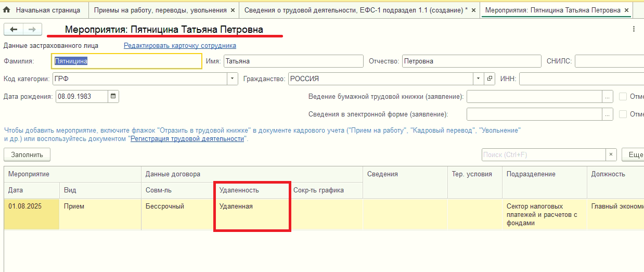Close the Приемы на работу, переводы, увольнения tab

pyautogui.click(x=232, y=10)
